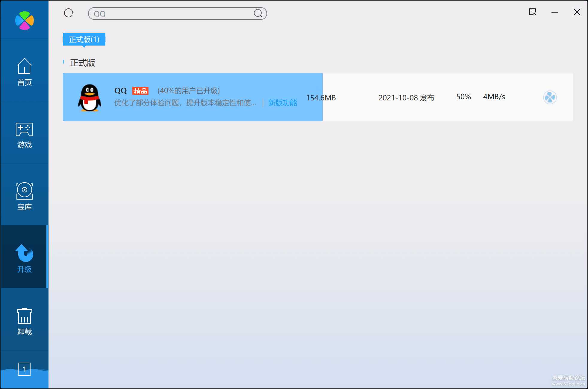Pause the QQ download via the fan icon
Image resolution: width=588 pixels, height=389 pixels.
(x=549, y=97)
